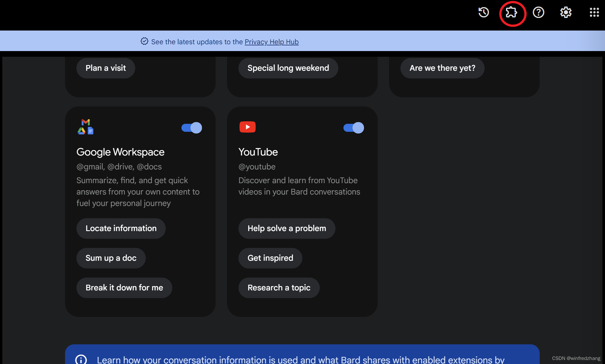
Task: Click the '@gmail, @drive, @docs' handle text
Action: click(x=119, y=167)
